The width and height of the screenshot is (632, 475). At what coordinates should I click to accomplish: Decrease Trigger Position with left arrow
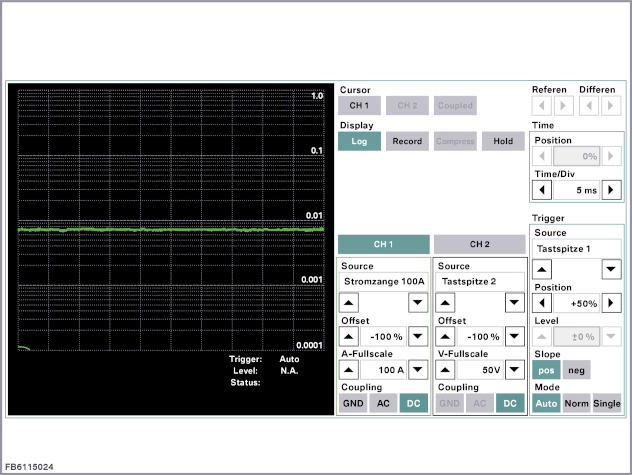click(542, 303)
